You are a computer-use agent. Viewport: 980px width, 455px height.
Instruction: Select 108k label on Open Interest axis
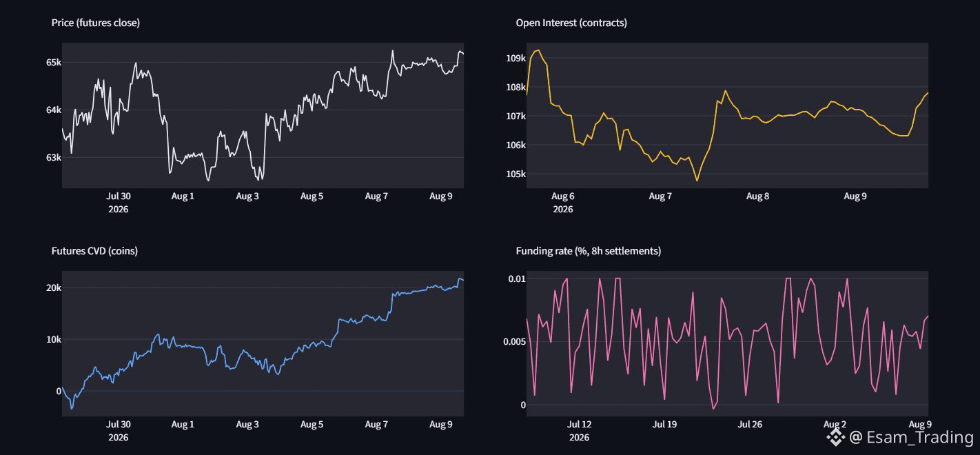(516, 87)
